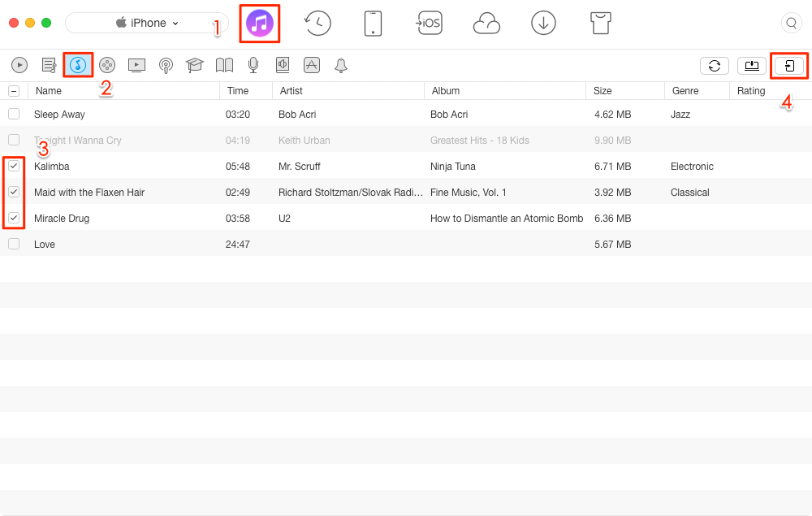Click artist U2
Screen dimensions: 812x516
pos(284,218)
